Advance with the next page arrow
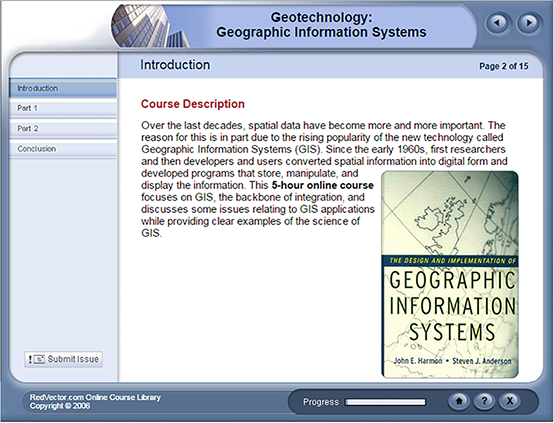This screenshot has height=423, width=554. pyautogui.click(x=529, y=23)
